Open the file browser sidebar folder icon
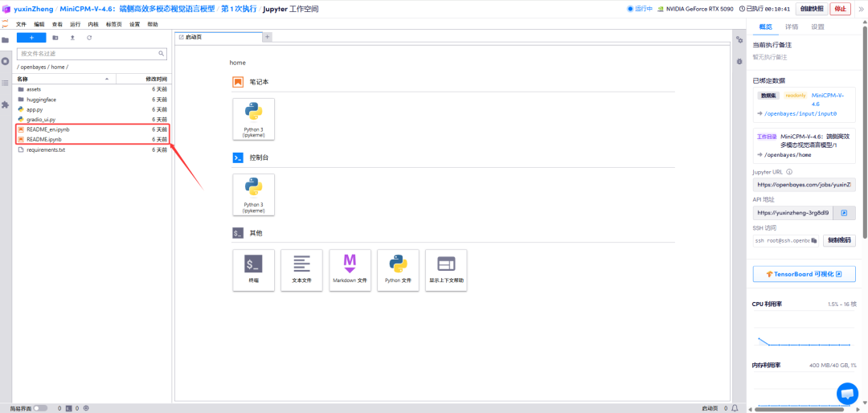The height and width of the screenshot is (413, 868). point(6,40)
